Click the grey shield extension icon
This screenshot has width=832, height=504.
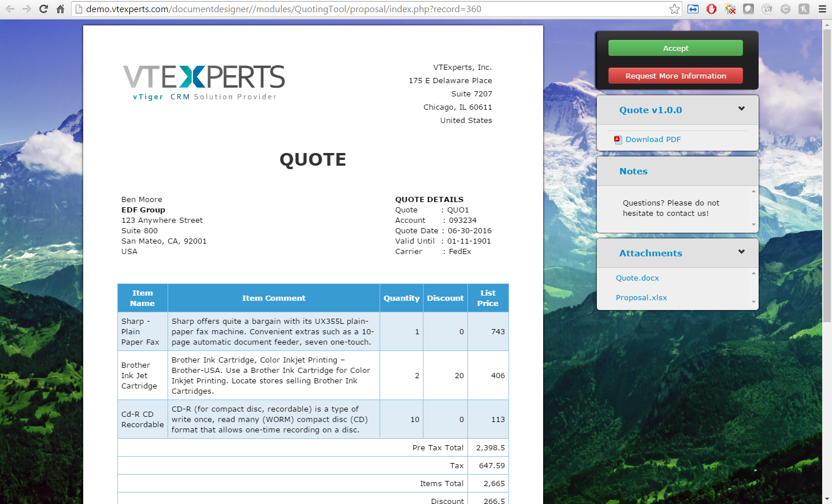pyautogui.click(x=748, y=9)
